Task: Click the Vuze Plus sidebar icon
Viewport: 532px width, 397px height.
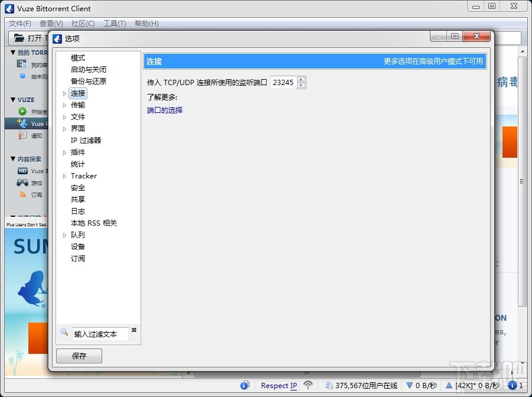Action: click(22, 123)
